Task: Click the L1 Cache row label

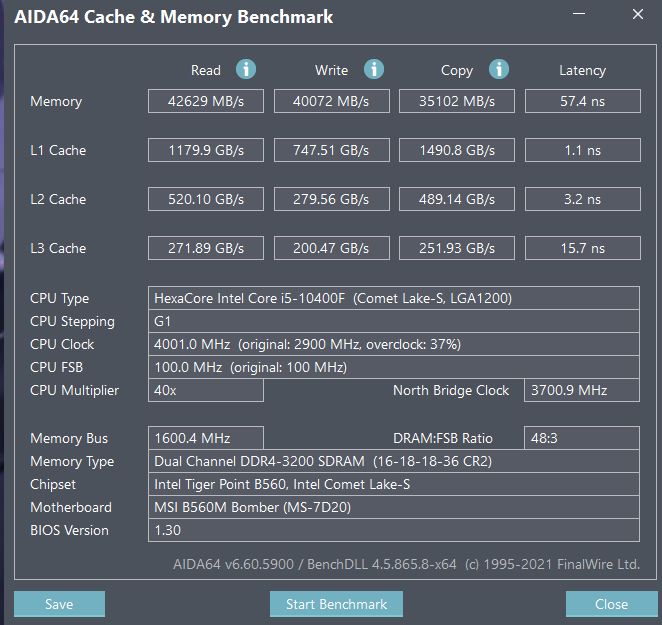Action: click(58, 150)
